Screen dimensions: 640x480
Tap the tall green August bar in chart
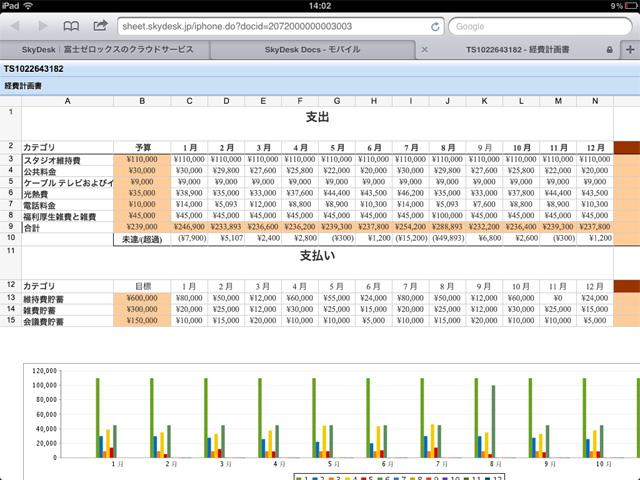476,418
